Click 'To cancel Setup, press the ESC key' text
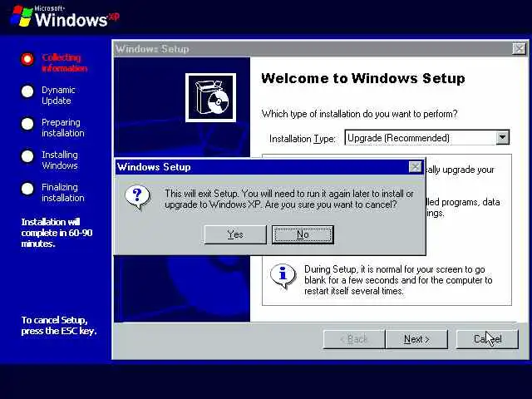The width and height of the screenshot is (532, 399). (x=59, y=325)
